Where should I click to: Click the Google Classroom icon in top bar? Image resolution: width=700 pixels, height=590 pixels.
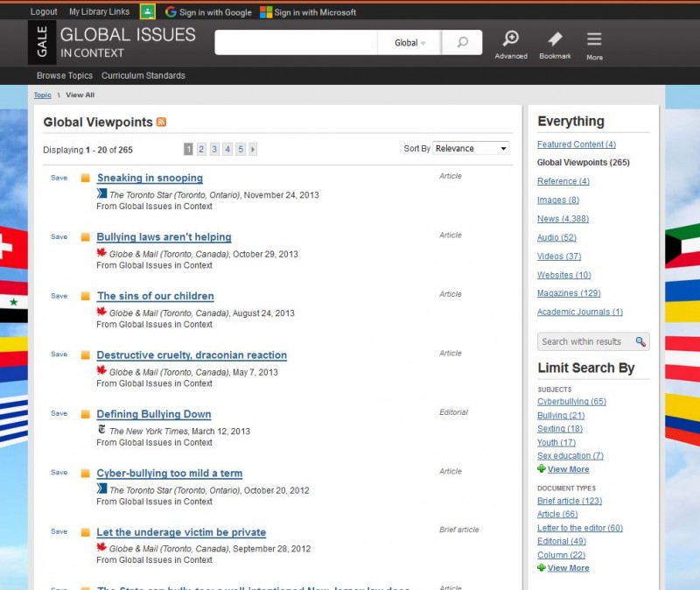point(147,11)
